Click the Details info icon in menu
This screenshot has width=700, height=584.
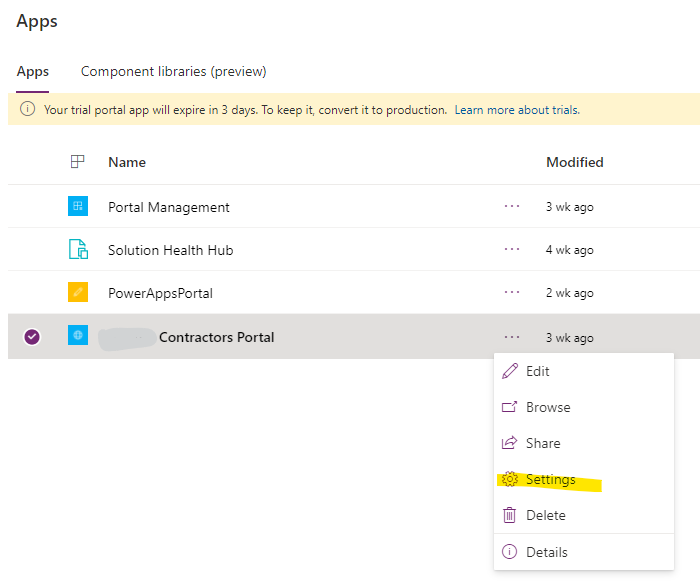point(509,551)
